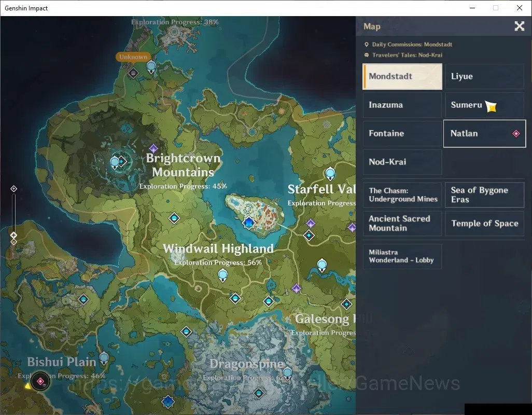The width and height of the screenshot is (532, 415).
Task: Click the Map panel title
Action: (372, 26)
